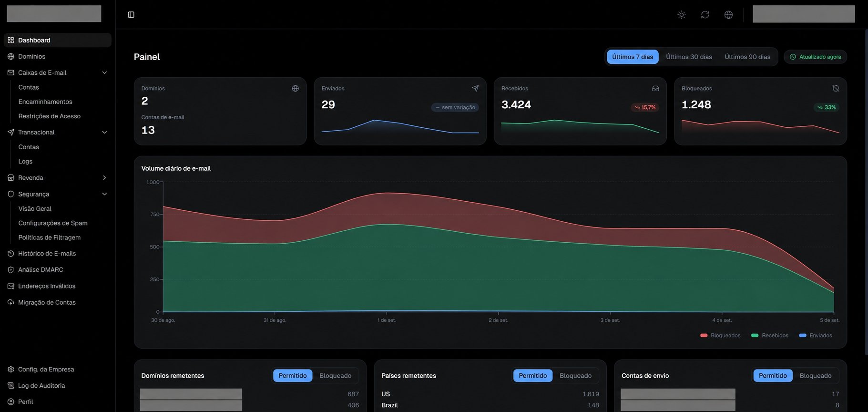Toggle Bloqueados series in chart legend
The image size is (868, 412).
point(720,335)
